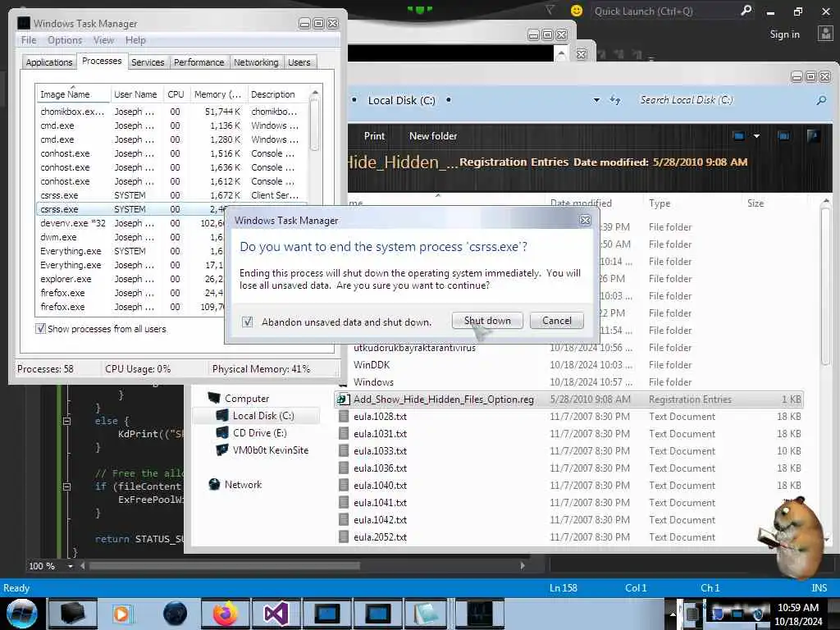Click the Quick Launch search magnifier

coord(746,11)
